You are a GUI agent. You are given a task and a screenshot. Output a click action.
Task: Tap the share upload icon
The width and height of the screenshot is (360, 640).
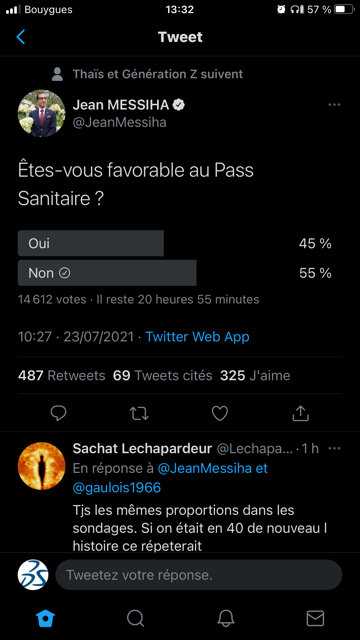pyautogui.click(x=301, y=413)
